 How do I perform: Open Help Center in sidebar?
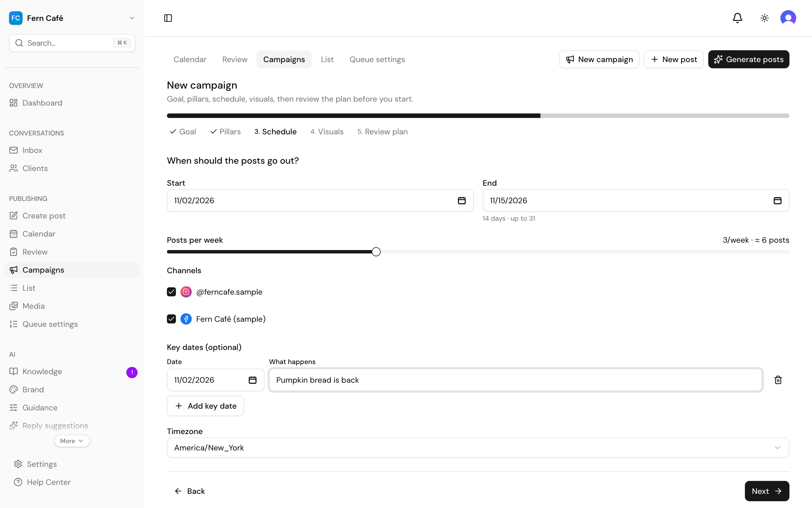click(x=72, y=482)
